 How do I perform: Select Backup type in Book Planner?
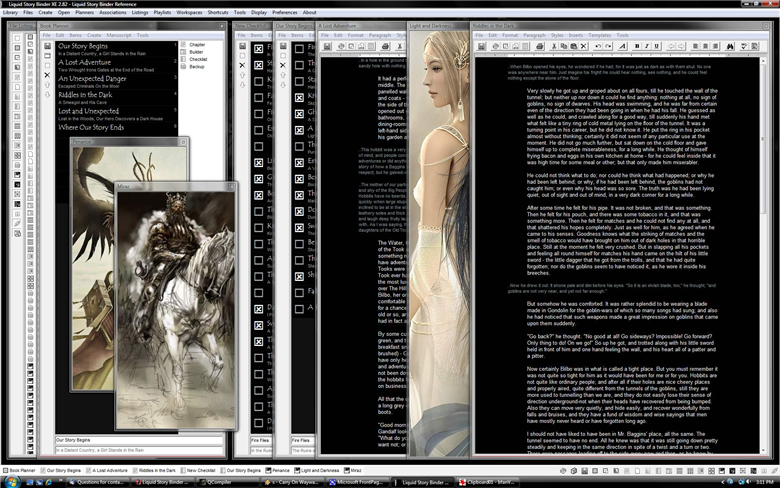click(x=193, y=66)
